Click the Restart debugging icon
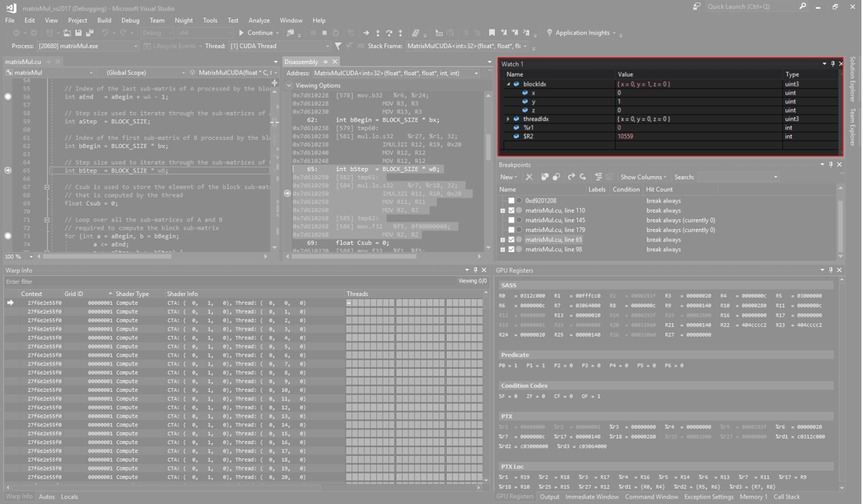This screenshot has height=504, width=863. point(335,33)
